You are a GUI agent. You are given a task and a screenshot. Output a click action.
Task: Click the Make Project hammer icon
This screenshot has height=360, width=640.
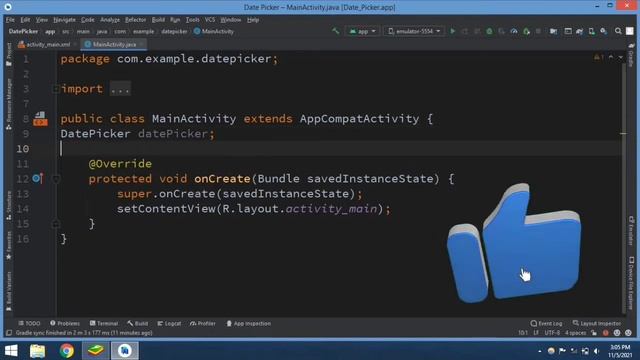point(336,31)
